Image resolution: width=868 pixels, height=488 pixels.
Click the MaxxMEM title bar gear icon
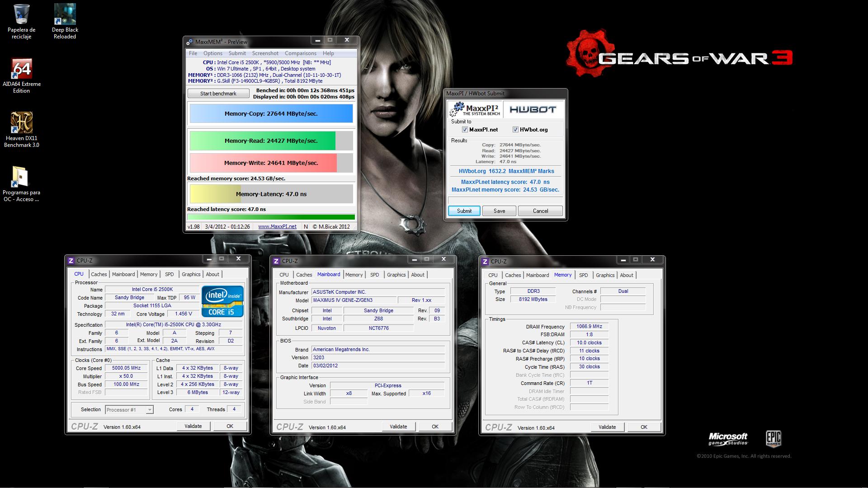click(x=190, y=42)
